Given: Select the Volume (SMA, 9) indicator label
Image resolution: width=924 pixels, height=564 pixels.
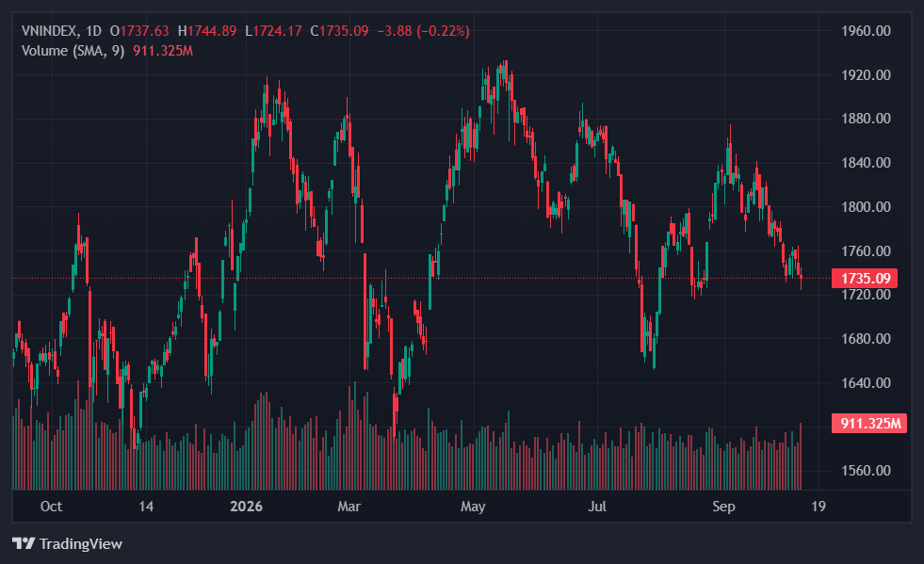Looking at the screenshot, I should (x=73, y=51).
